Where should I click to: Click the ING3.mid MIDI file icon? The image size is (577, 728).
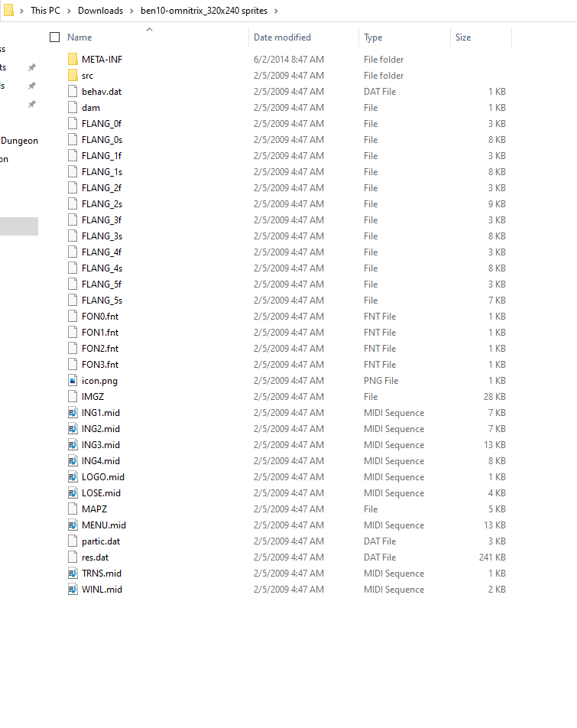tap(73, 445)
